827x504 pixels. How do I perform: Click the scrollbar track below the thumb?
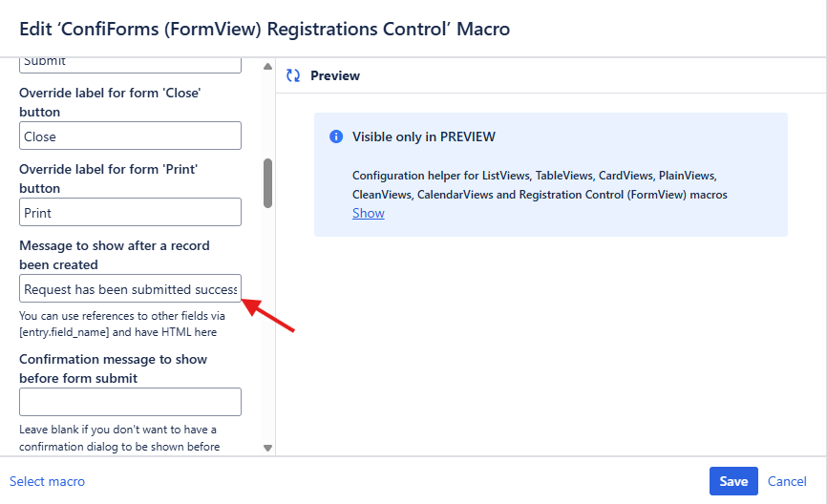click(268, 326)
